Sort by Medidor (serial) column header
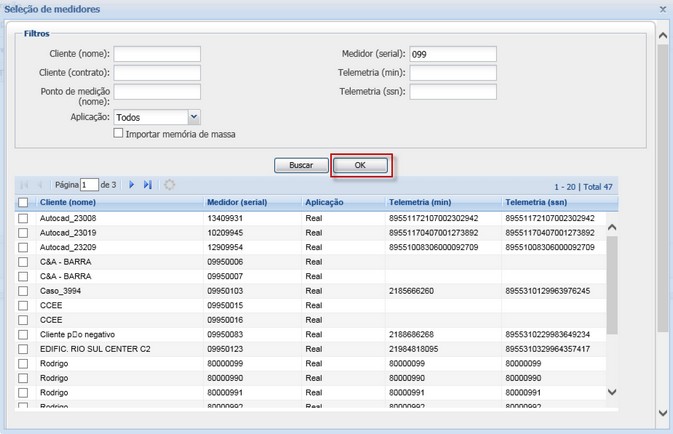 pos(237,202)
